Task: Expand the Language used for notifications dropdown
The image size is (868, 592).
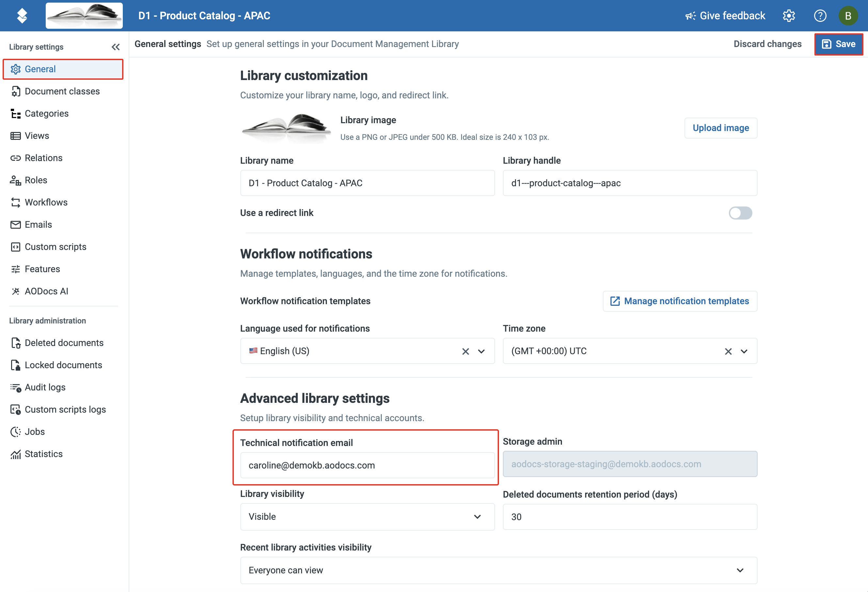Action: (x=481, y=351)
